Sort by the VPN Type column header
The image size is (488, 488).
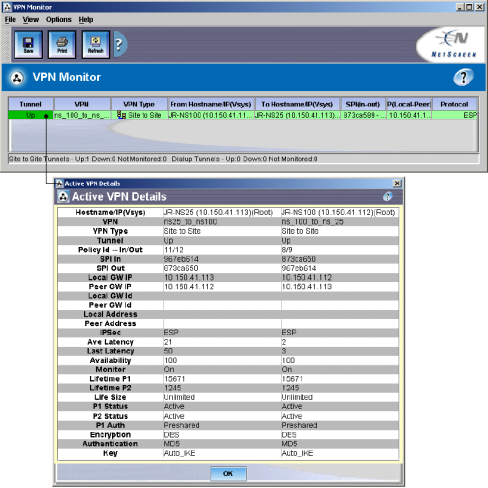coord(139,104)
